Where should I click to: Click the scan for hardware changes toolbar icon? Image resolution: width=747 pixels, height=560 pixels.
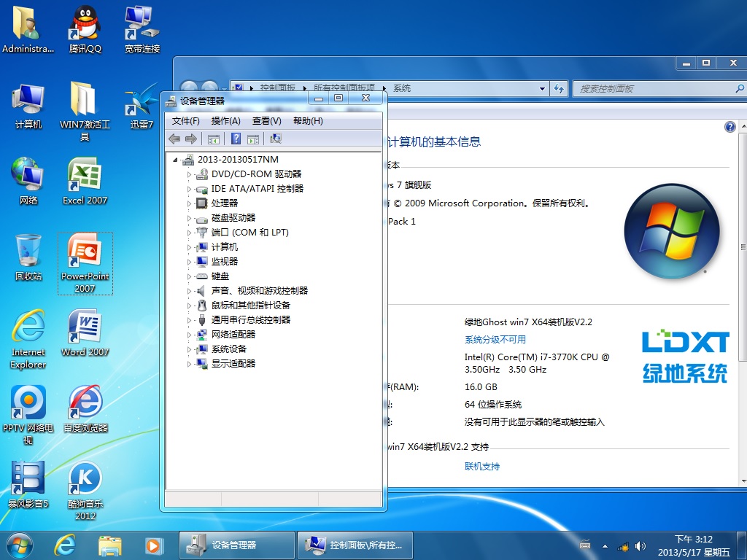click(x=276, y=139)
